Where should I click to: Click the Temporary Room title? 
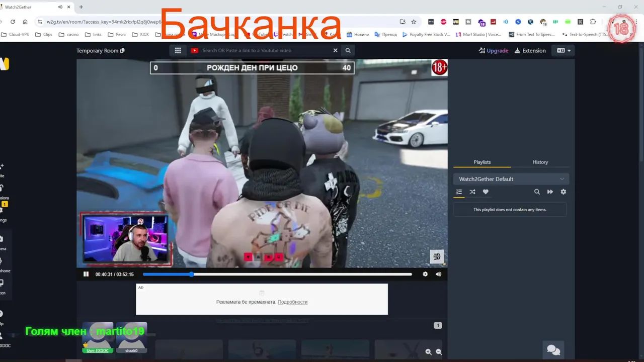tap(97, 50)
